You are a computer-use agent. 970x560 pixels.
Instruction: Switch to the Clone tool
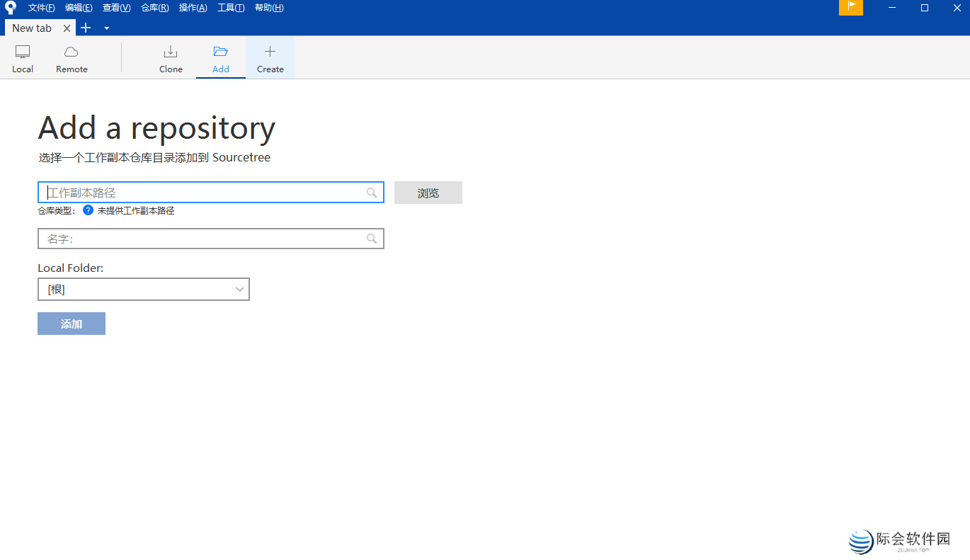click(171, 57)
